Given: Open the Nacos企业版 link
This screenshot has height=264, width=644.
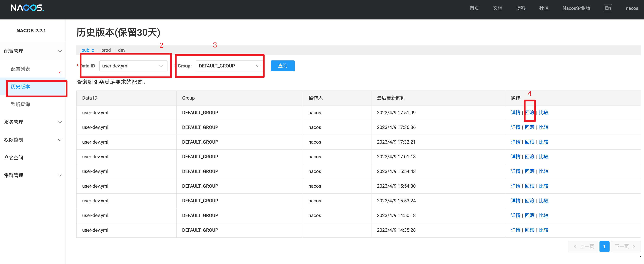Looking at the screenshot, I should tap(576, 8).
